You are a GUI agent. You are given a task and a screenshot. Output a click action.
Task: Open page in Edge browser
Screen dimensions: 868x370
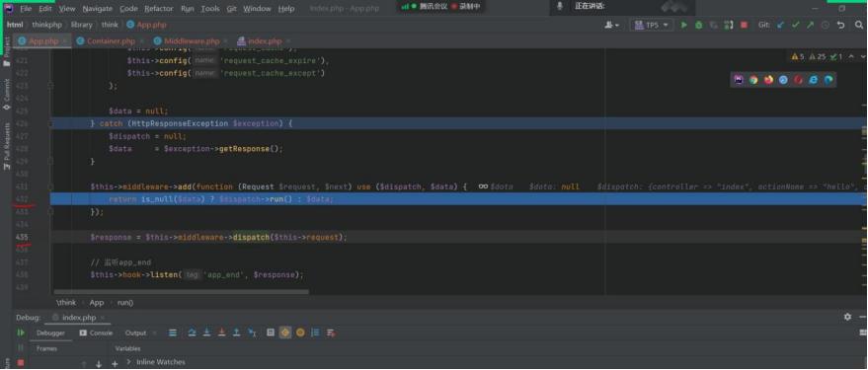coord(829,80)
